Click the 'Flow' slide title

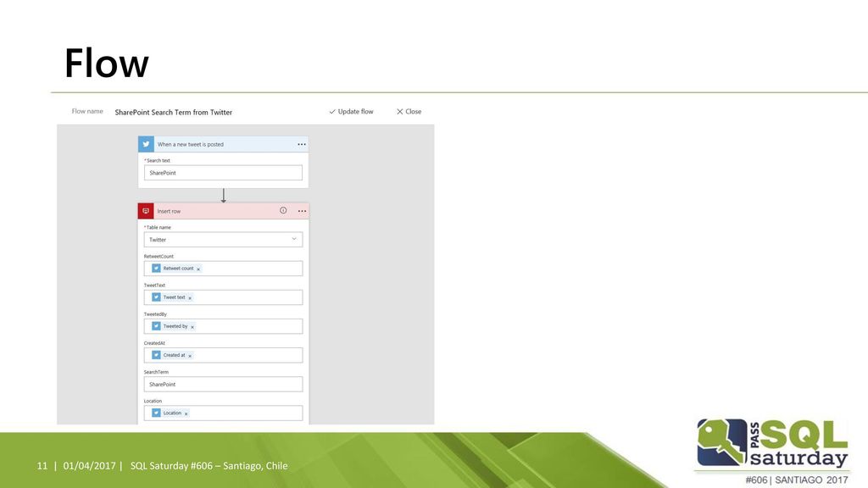(x=107, y=63)
